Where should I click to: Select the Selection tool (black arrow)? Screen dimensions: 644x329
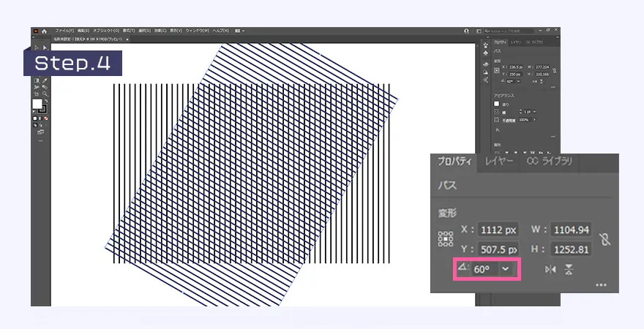coord(36,48)
